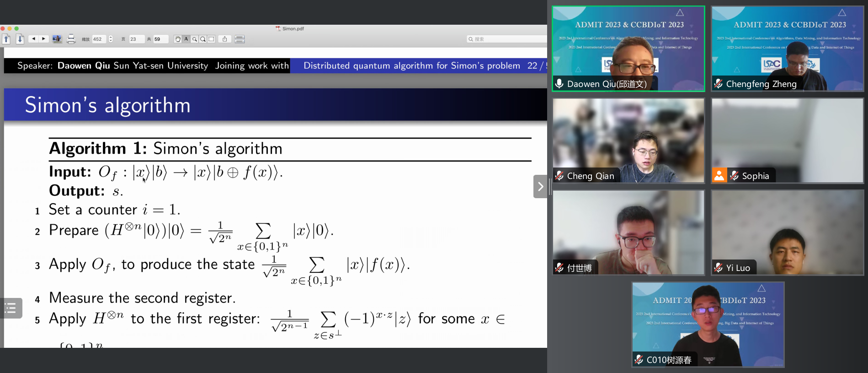
Task: Print the Simon.pdf document
Action: click(71, 39)
